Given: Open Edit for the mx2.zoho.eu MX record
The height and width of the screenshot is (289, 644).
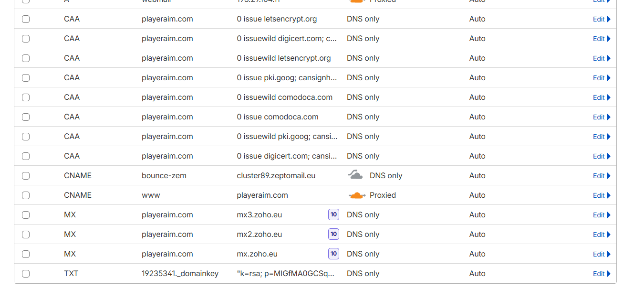Looking at the screenshot, I should [x=601, y=235].
